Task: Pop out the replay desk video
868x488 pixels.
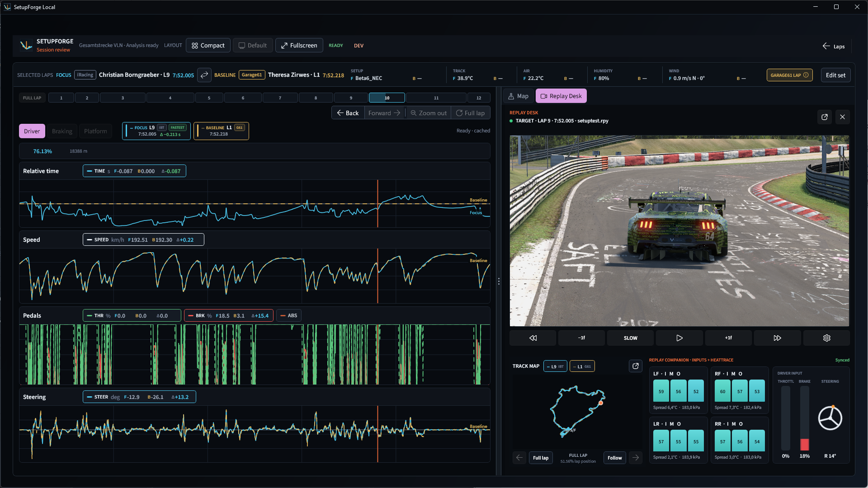Action: coord(825,117)
